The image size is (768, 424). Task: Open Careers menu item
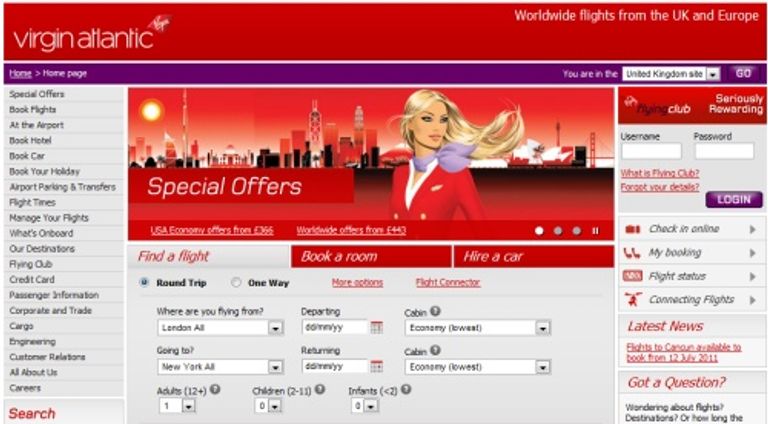[64, 388]
